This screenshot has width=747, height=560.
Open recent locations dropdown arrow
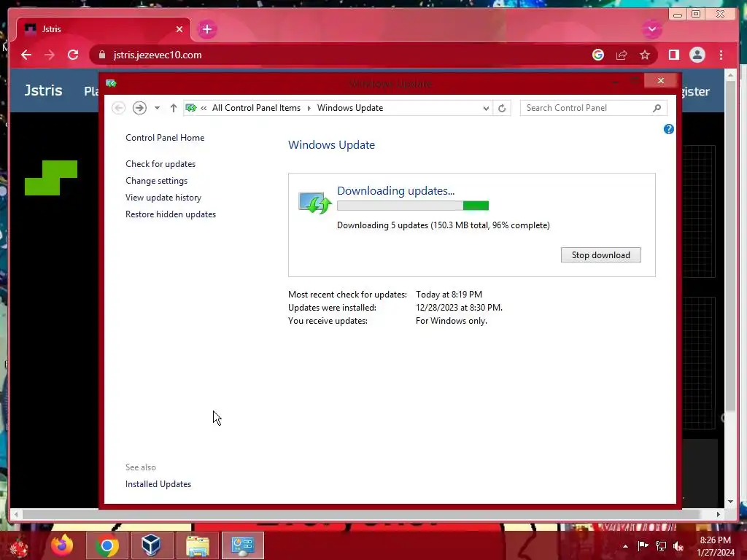pos(157,108)
